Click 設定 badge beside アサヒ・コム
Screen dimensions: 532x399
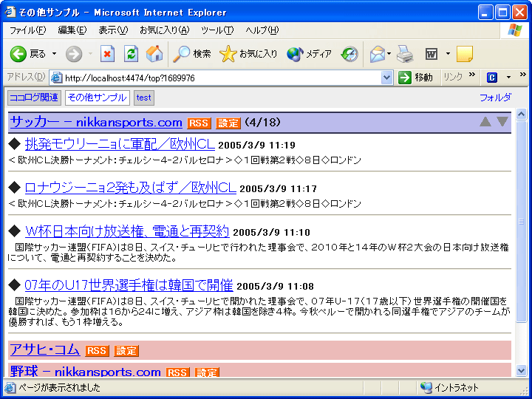pyautogui.click(x=126, y=350)
